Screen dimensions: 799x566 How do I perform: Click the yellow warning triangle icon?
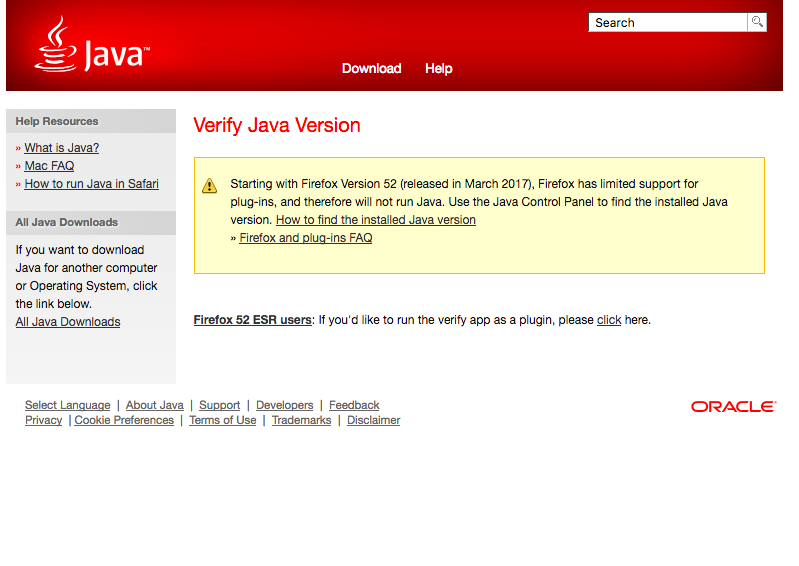[209, 185]
